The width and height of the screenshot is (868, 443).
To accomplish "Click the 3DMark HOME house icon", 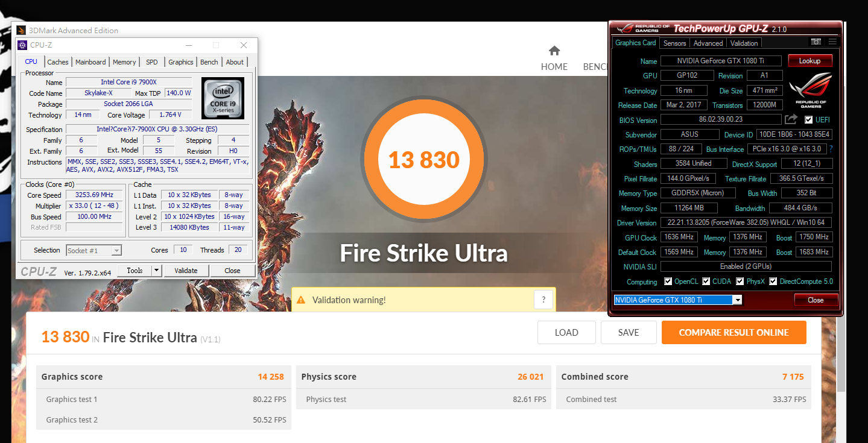I will point(554,50).
